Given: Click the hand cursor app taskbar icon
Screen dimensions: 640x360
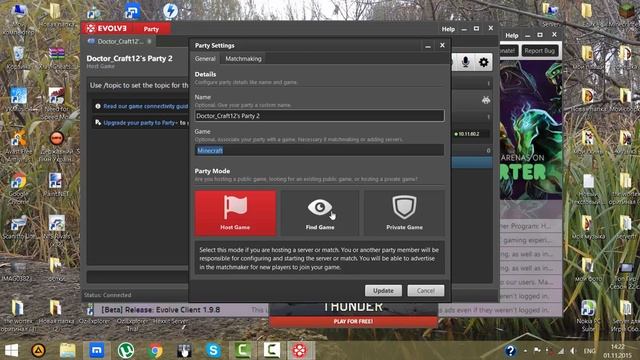Looking at the screenshot, I should [184, 351].
